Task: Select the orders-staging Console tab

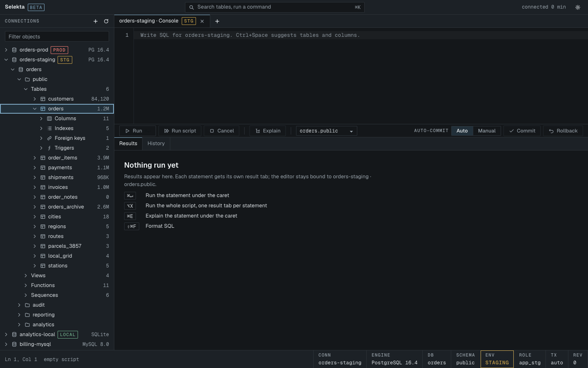Action: click(162, 21)
